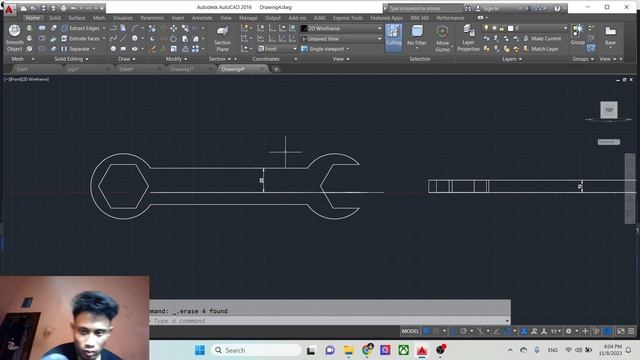Open the Help question mark icon
The height and width of the screenshot is (360, 640).
[557, 8]
